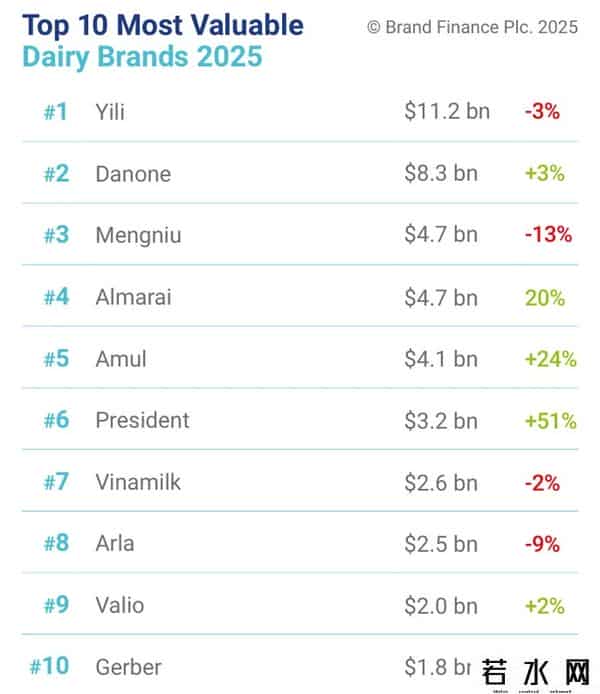This screenshot has width=600, height=694.
Task: Click the Almarai brand name
Action: pyautogui.click(x=133, y=297)
